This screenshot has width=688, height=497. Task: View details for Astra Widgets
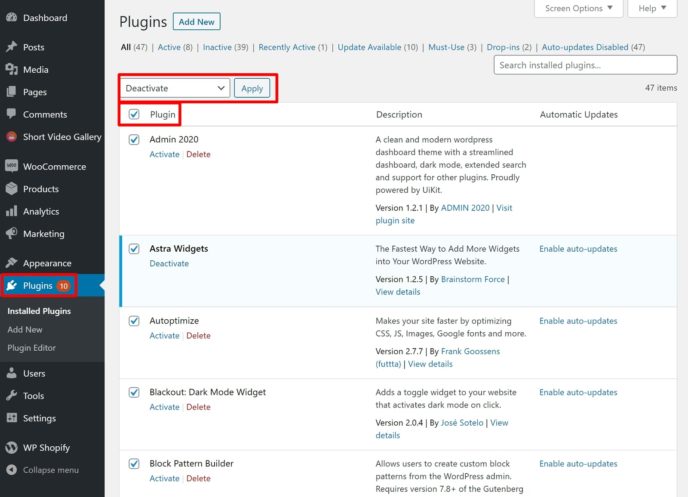pos(398,292)
